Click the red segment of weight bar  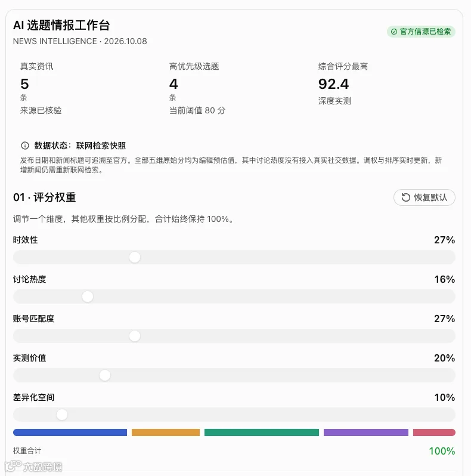tap(434, 432)
